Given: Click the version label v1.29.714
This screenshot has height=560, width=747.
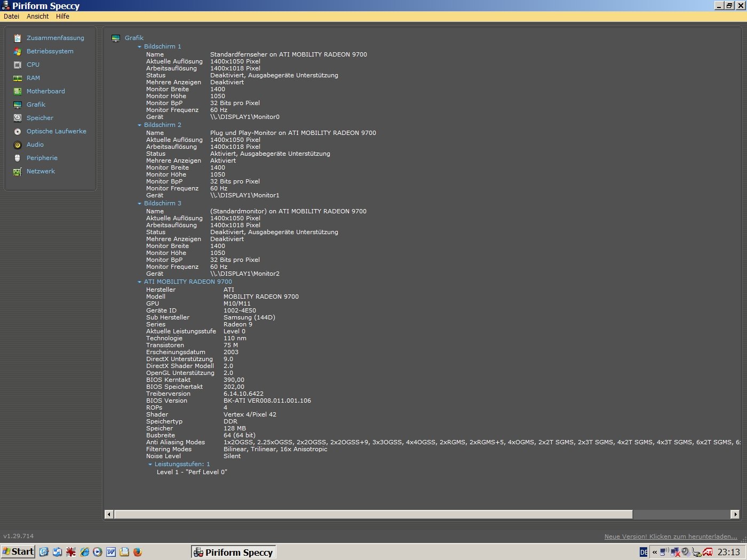Looking at the screenshot, I should (x=19, y=537).
